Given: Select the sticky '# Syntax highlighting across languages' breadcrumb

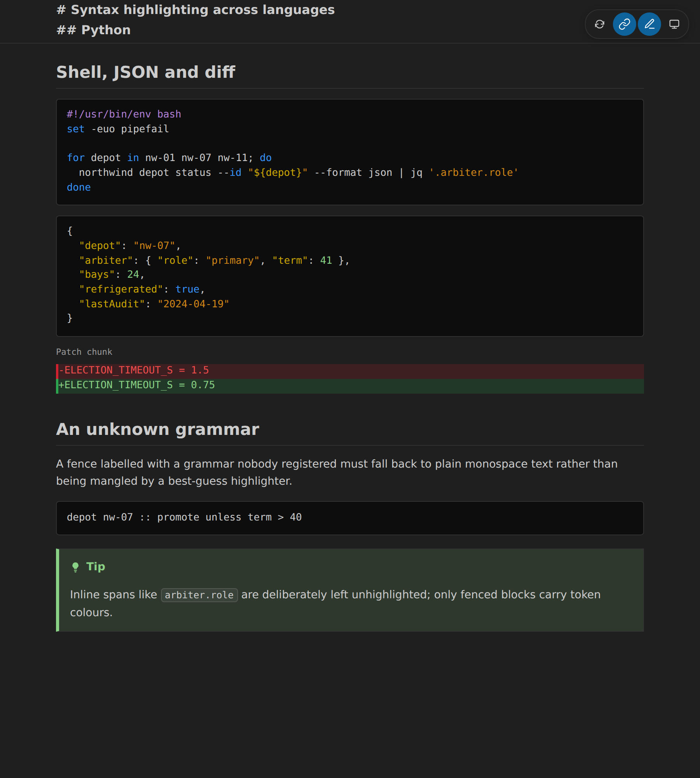Looking at the screenshot, I should click(x=196, y=10).
